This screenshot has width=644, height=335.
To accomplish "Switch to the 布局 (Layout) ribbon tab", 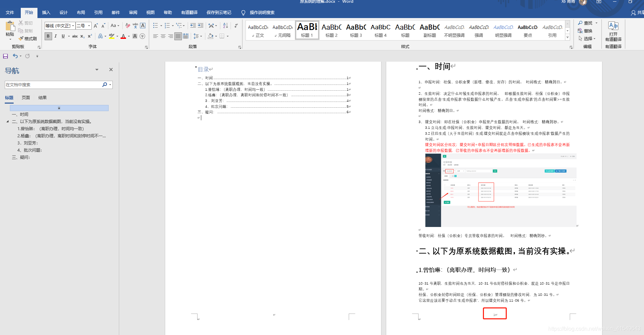I will point(81,13).
